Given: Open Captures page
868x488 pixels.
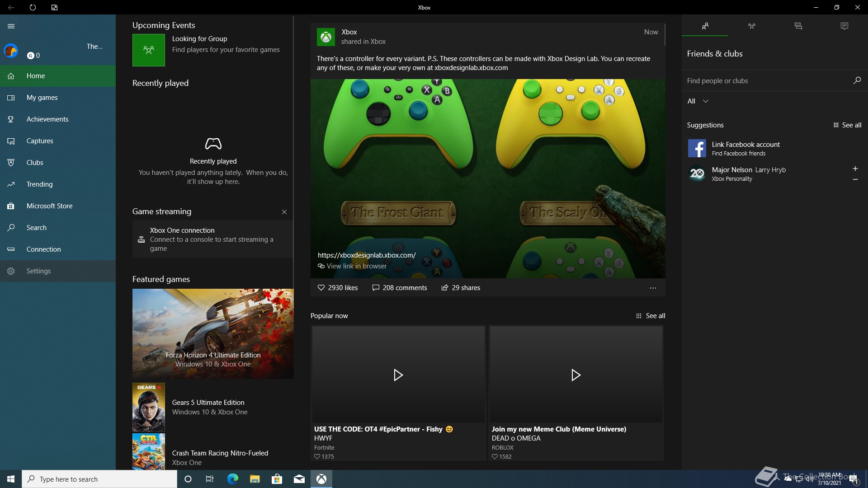Looking at the screenshot, I should pyautogui.click(x=58, y=141).
